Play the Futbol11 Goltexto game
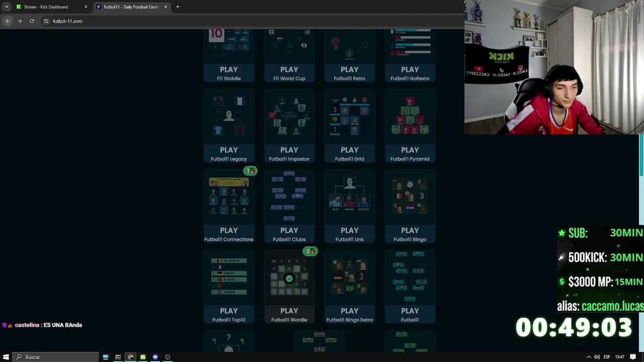Screen dimensions: 644x362 pos(410,70)
